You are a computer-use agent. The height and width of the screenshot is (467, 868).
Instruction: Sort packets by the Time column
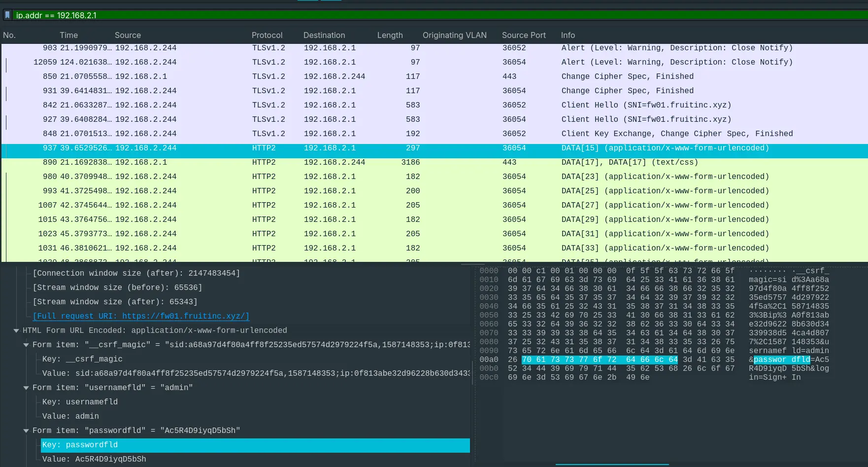(68, 35)
